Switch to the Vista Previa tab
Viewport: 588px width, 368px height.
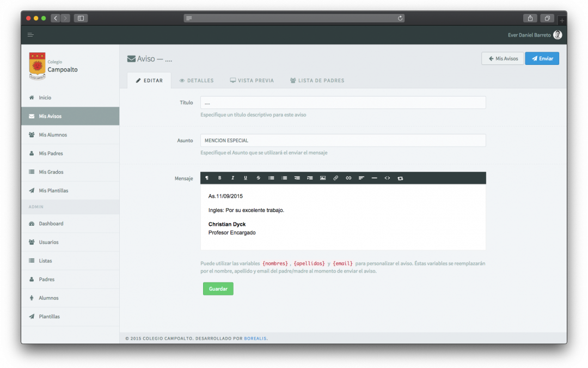(252, 81)
